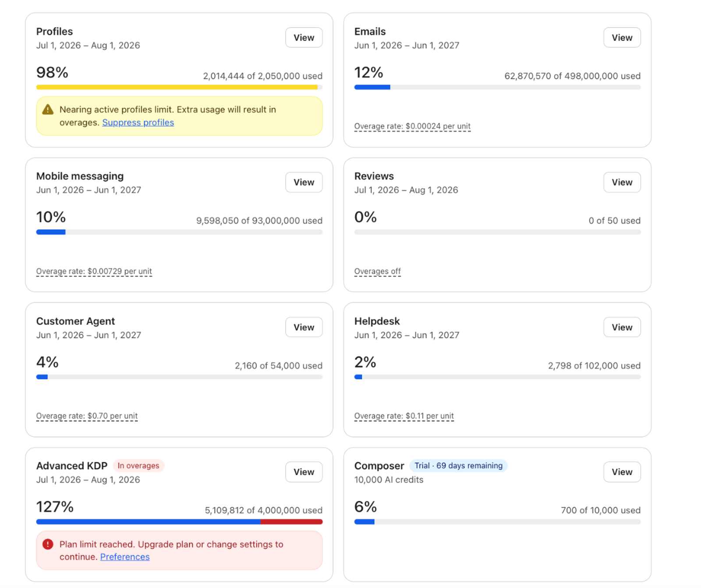Click the Advanced KDP usage progress bar

point(179,522)
